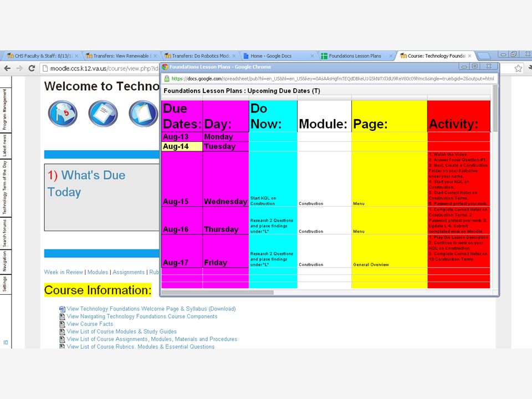Click the first round blue shirt icon
Image resolution: width=532 pixels, height=399 pixels.
click(x=63, y=113)
